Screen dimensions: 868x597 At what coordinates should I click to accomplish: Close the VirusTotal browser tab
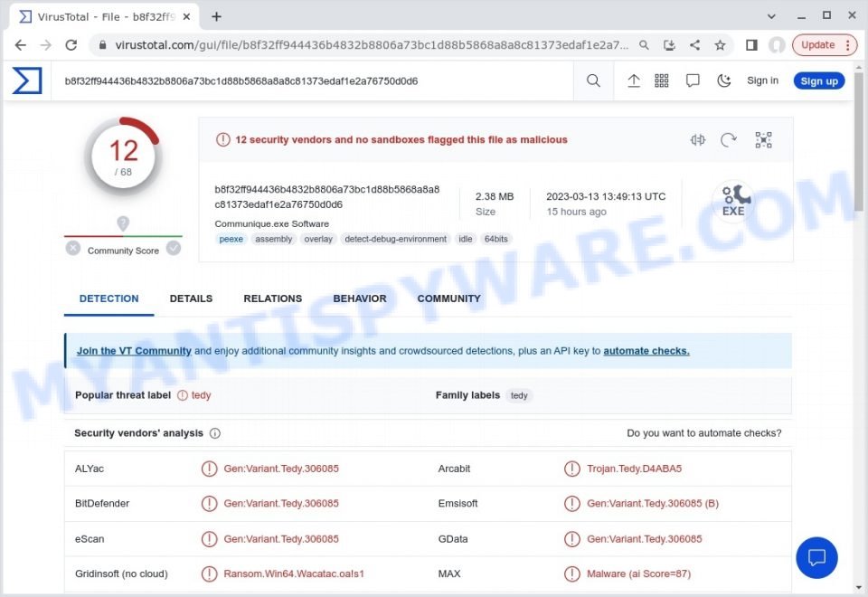click(x=186, y=16)
